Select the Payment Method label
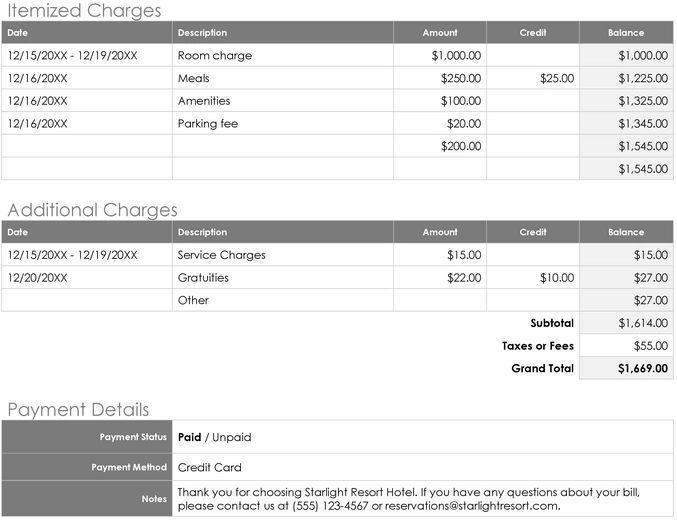This screenshot has width=677, height=520. pos(129,467)
